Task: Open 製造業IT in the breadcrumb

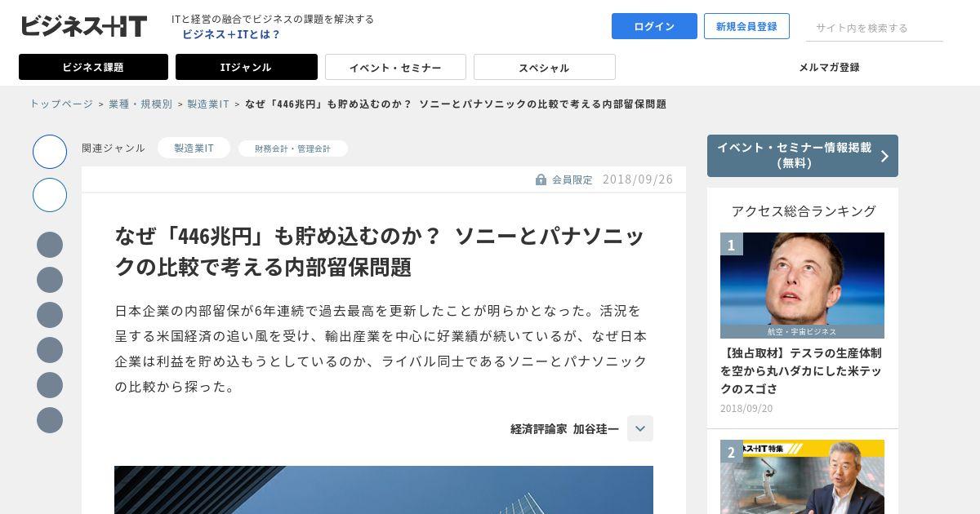Action: (x=208, y=104)
